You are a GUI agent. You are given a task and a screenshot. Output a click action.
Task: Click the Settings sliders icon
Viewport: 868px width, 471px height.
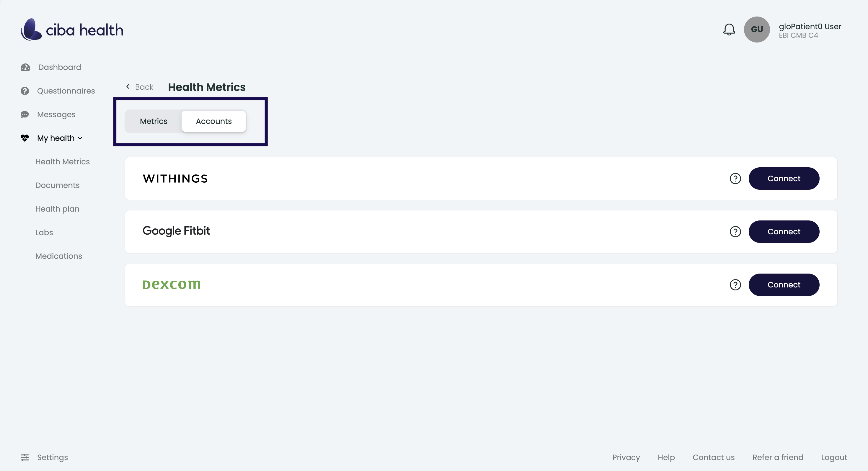coord(25,457)
